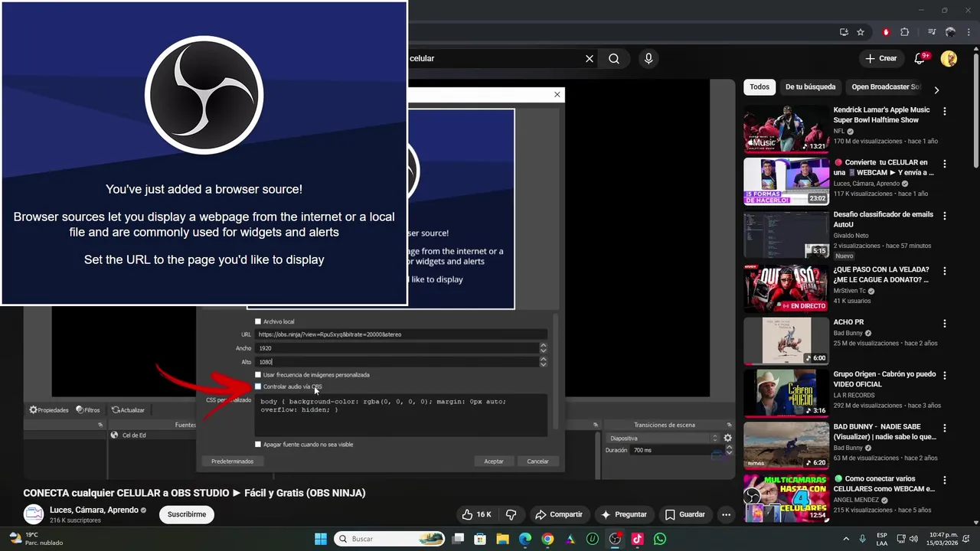Viewport: 980px width, 551px height.
Task: Click Predeterminados in the OBS dialog
Action: coord(232,461)
